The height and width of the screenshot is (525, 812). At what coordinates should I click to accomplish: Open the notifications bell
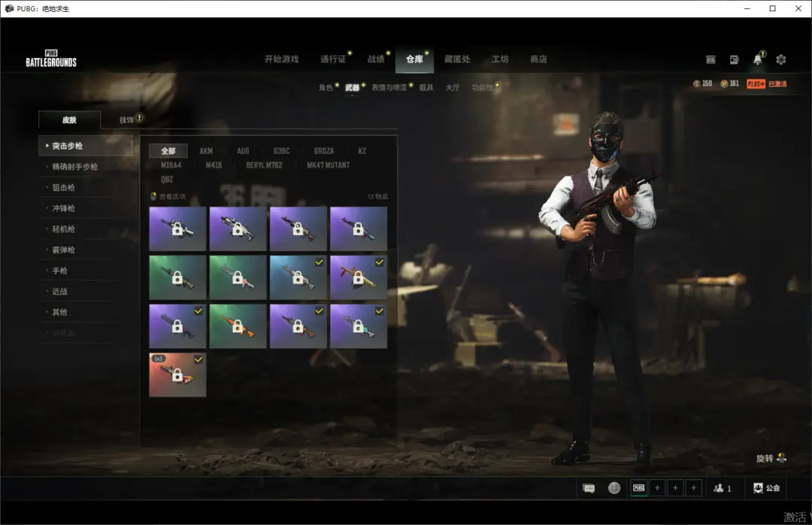[758, 59]
